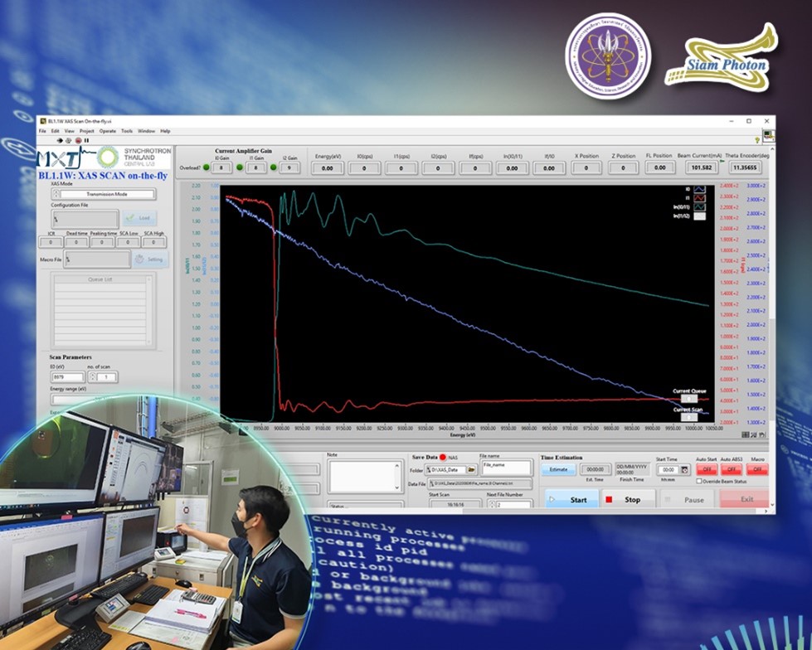Check the Override Beam Status checkbox
Viewport: 812px width, 650px height.
699,482
